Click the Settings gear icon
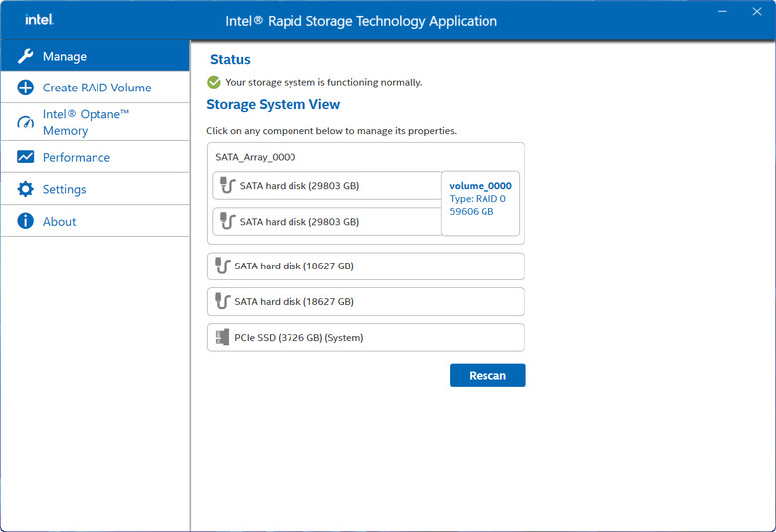The image size is (776, 532). (x=25, y=189)
